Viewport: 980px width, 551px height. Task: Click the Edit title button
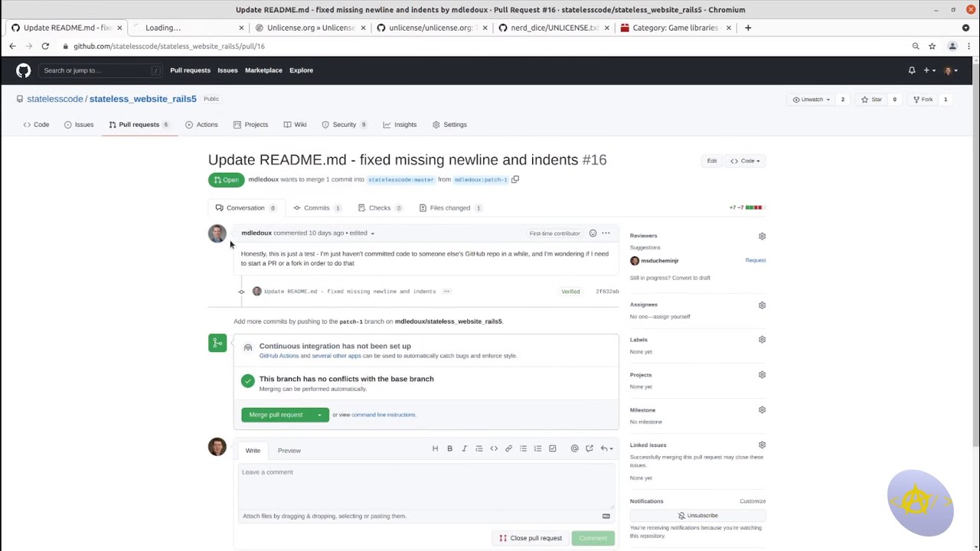pyautogui.click(x=712, y=161)
